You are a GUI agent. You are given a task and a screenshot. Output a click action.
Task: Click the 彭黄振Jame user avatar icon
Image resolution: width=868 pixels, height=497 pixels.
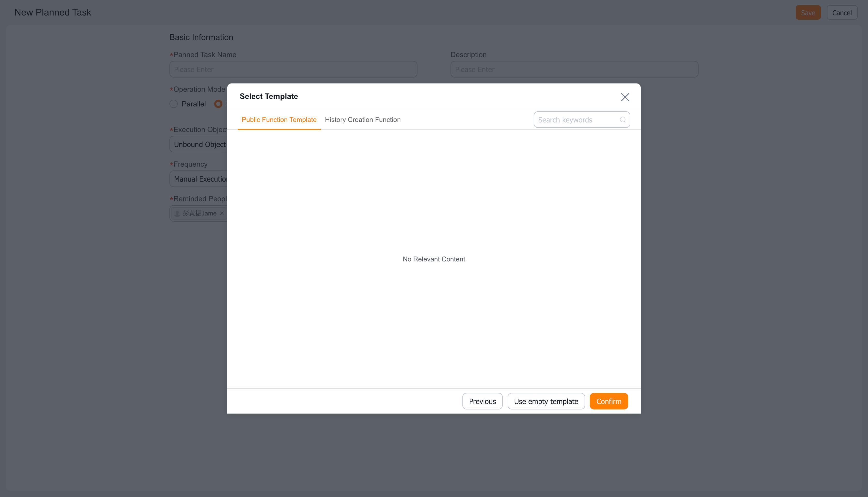(177, 213)
